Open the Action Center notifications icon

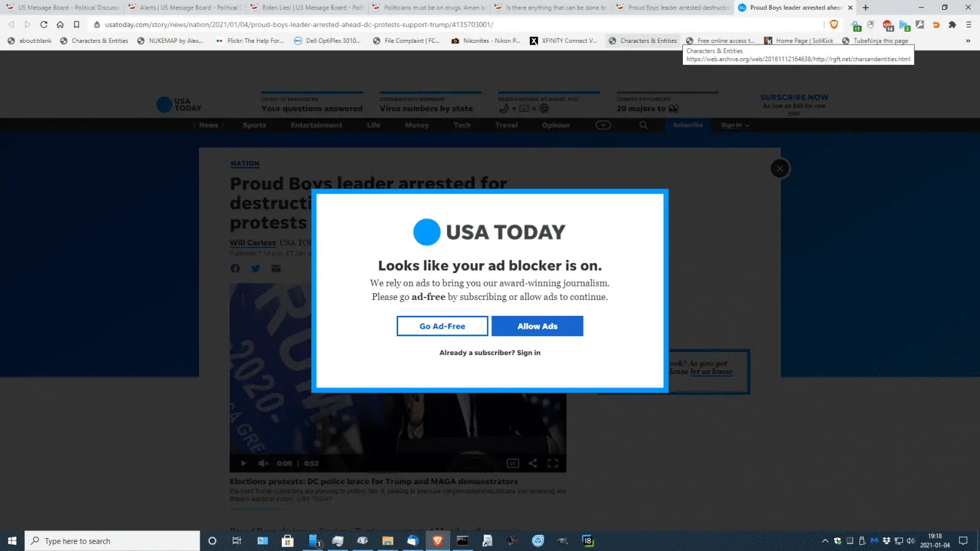(963, 541)
